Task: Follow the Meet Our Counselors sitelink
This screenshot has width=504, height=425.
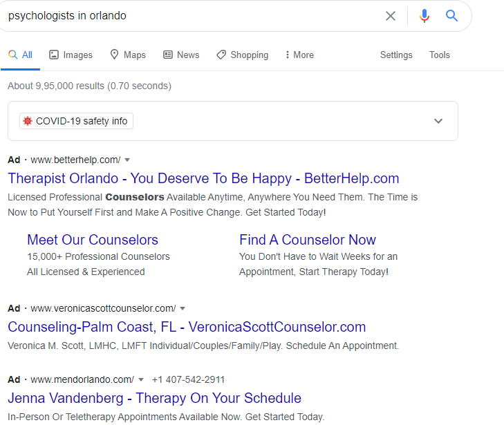Action: point(93,240)
